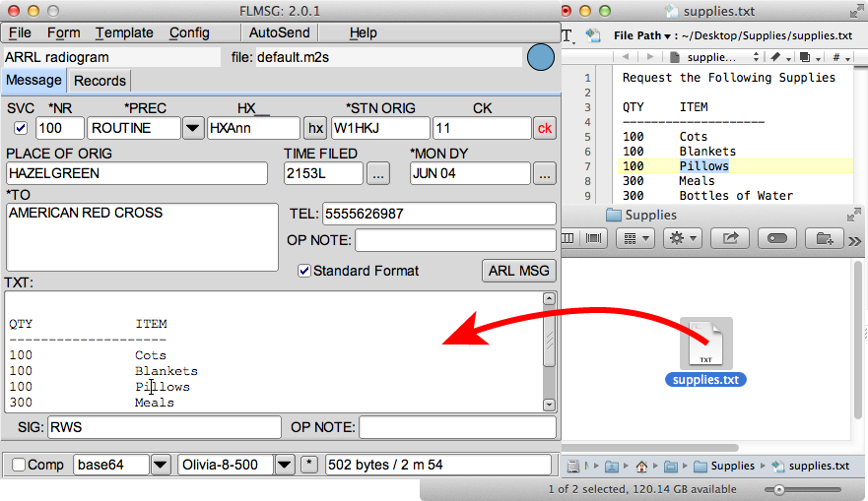Screen dimensions: 868x501
Task: Open the Olivia-8-500 mode dropdown arrow
Action: 285,465
